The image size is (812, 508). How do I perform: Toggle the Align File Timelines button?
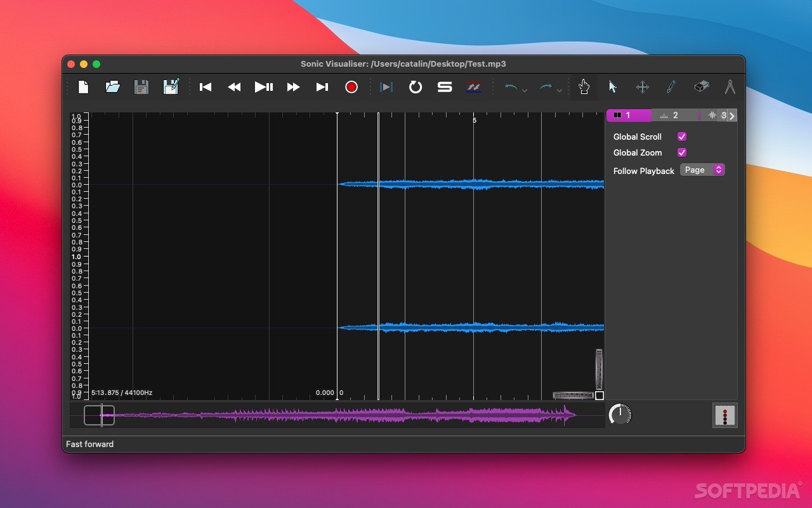[474, 87]
